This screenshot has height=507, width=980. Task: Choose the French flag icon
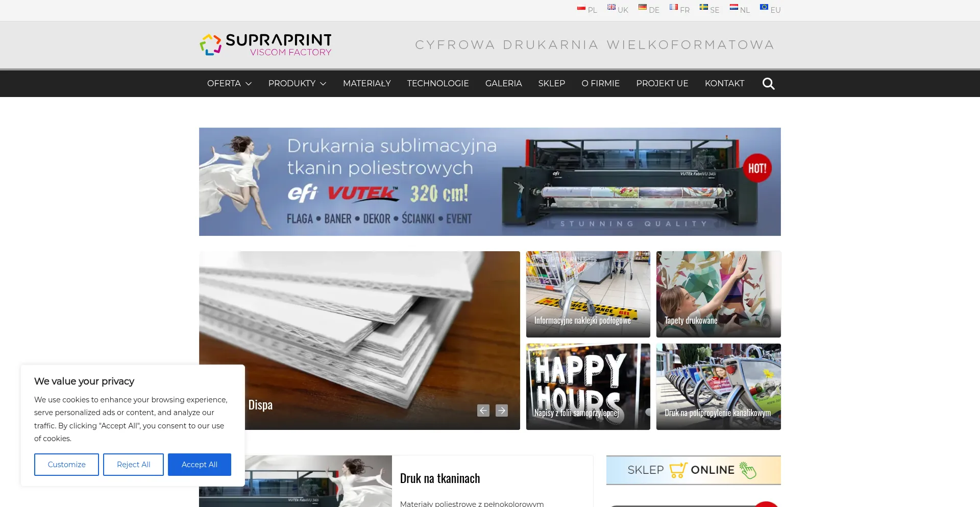[x=674, y=7]
